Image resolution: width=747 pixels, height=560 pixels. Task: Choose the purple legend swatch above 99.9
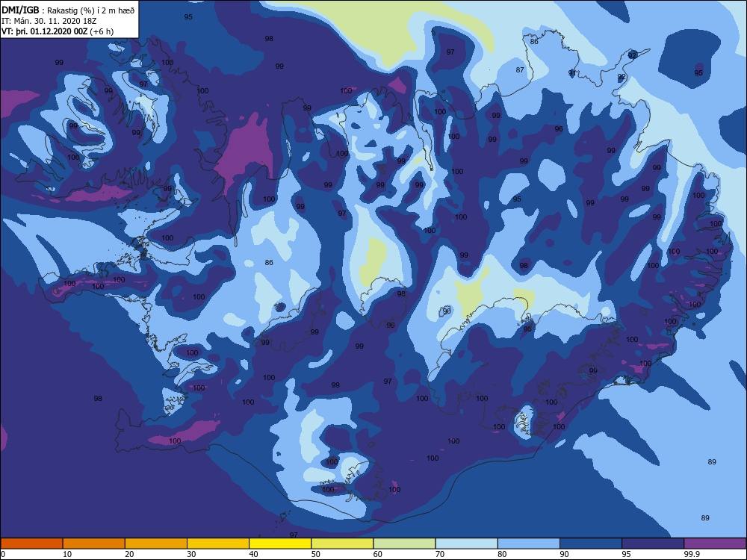pos(715,544)
